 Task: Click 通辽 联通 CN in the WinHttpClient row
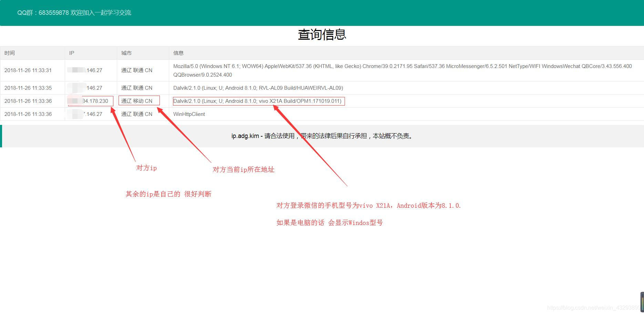[x=137, y=114]
